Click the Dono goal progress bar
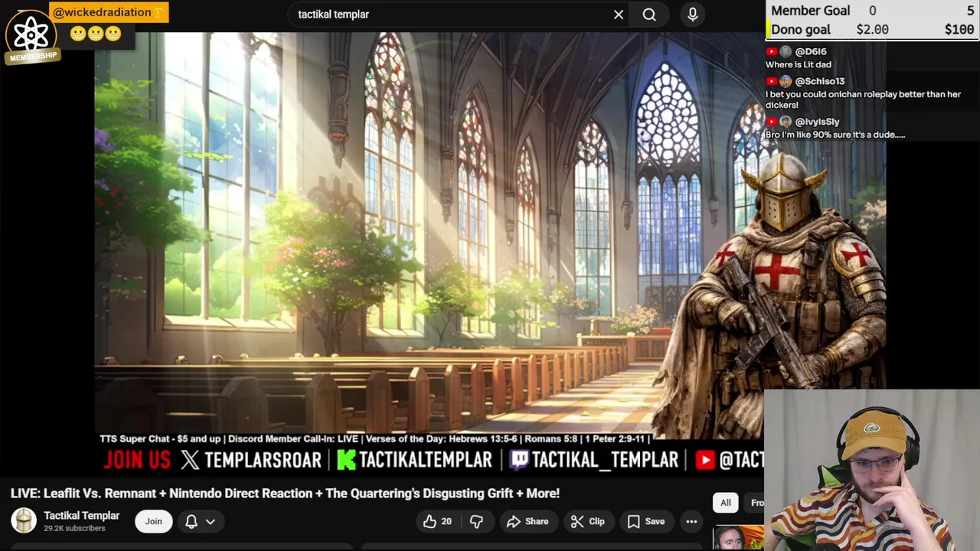980x551 pixels. 872,30
